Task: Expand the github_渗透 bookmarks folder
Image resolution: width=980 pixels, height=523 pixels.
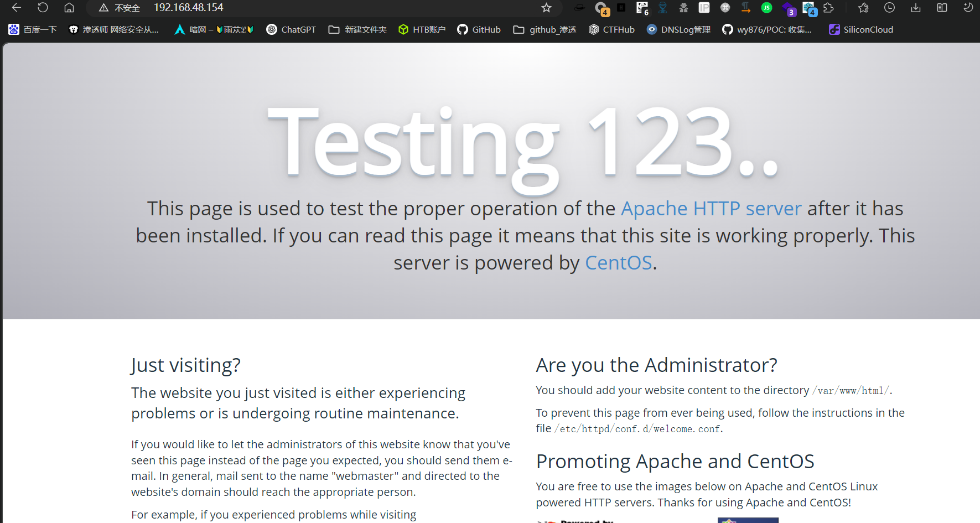Action: click(545, 29)
